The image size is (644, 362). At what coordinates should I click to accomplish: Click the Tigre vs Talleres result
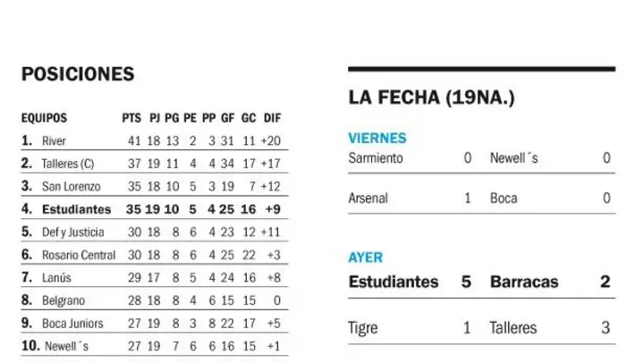pyautogui.click(x=481, y=328)
